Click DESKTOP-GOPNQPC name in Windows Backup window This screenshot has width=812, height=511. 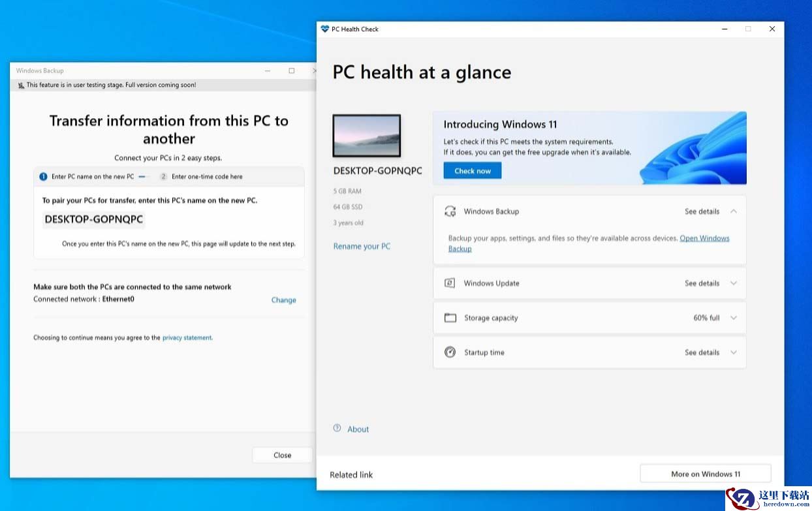(x=93, y=219)
